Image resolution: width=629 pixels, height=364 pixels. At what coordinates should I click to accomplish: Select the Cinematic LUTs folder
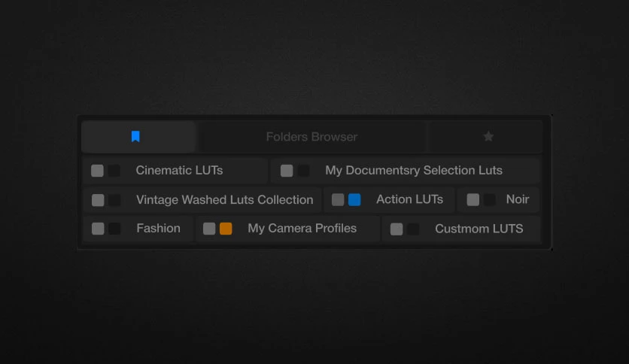[x=175, y=171]
